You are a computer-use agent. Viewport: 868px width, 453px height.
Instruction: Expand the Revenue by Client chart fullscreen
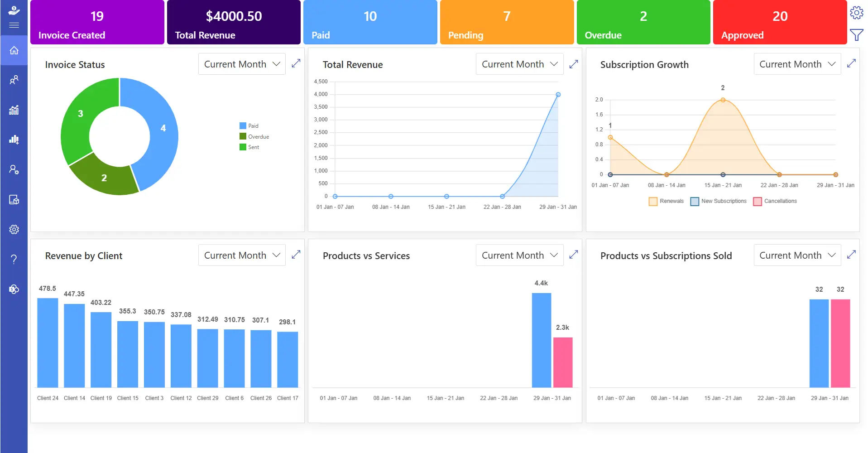[296, 255]
